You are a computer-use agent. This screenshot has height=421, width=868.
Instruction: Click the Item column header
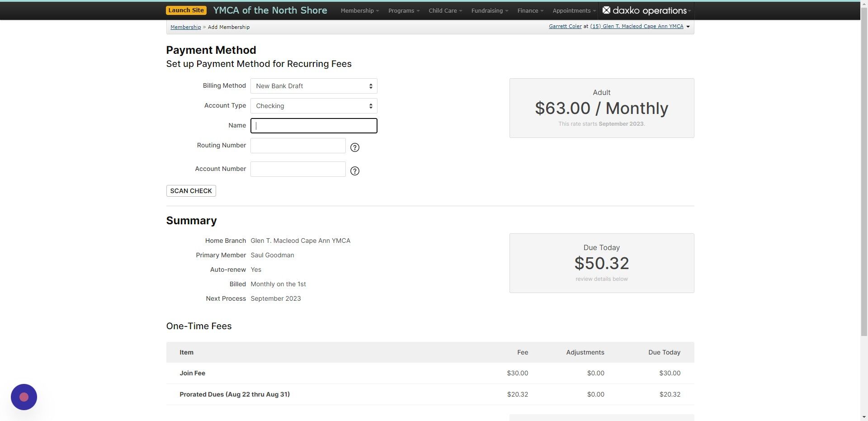186,352
